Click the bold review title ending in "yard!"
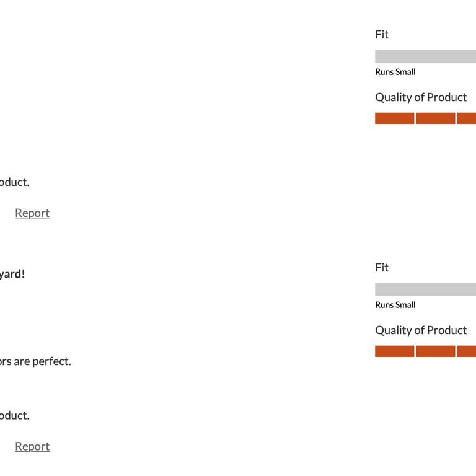The image size is (476, 476). coord(12,274)
